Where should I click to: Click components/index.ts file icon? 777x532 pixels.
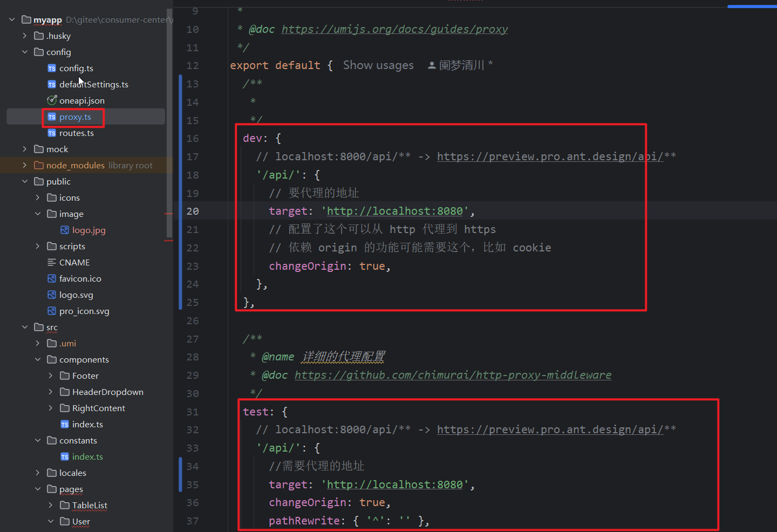click(65, 425)
